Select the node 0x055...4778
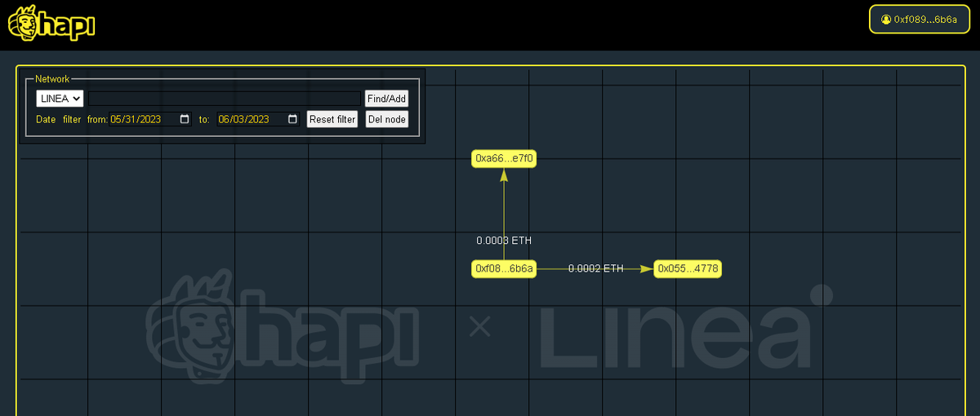Viewport: 980px width, 416px height. [688, 268]
